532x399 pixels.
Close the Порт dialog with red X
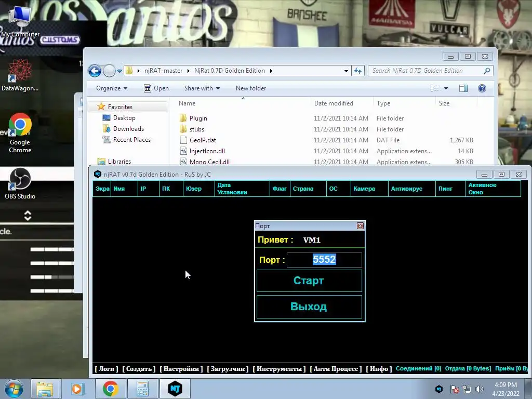click(x=361, y=225)
